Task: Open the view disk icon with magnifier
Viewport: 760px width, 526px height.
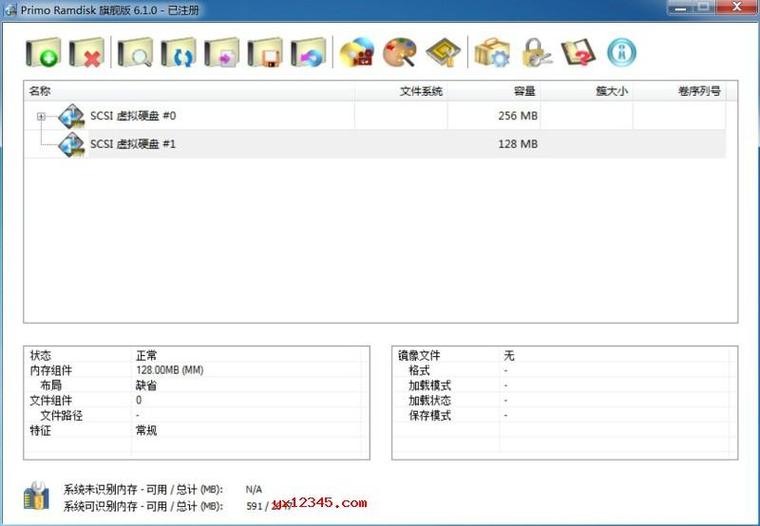Action: [x=135, y=52]
